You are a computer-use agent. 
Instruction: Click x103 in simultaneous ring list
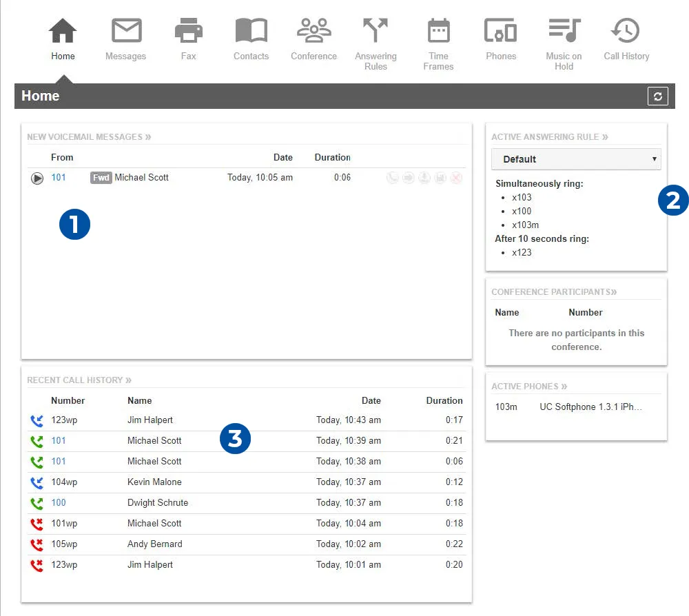(522, 197)
